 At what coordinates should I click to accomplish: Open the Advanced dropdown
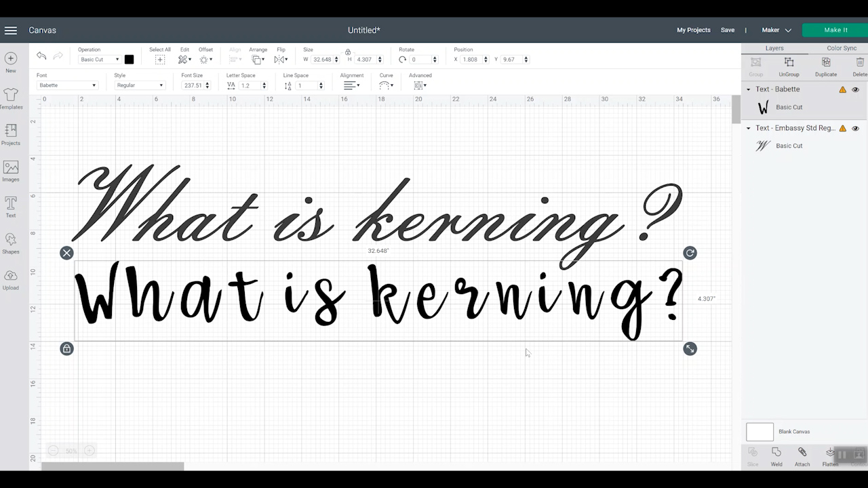[420, 85]
